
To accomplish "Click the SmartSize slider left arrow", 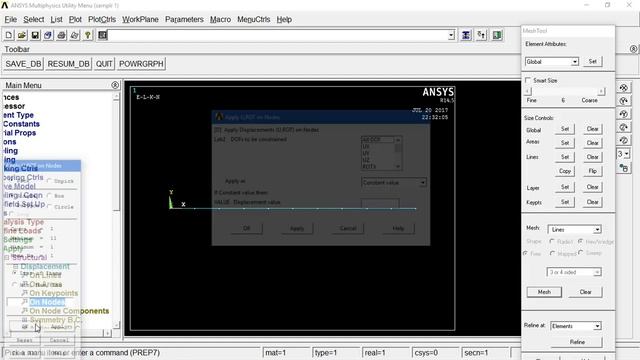I will [x=528, y=91].
